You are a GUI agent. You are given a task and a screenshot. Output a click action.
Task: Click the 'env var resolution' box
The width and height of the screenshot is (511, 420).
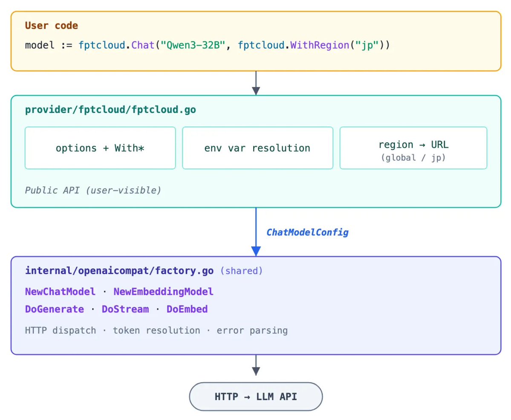[257, 148]
